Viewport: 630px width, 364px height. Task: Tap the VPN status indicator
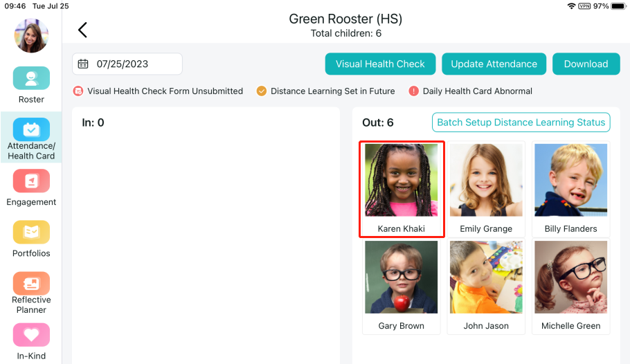click(584, 6)
